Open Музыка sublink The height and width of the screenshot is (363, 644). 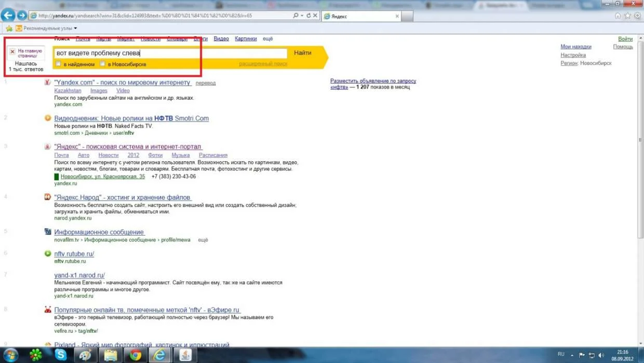pos(181,155)
